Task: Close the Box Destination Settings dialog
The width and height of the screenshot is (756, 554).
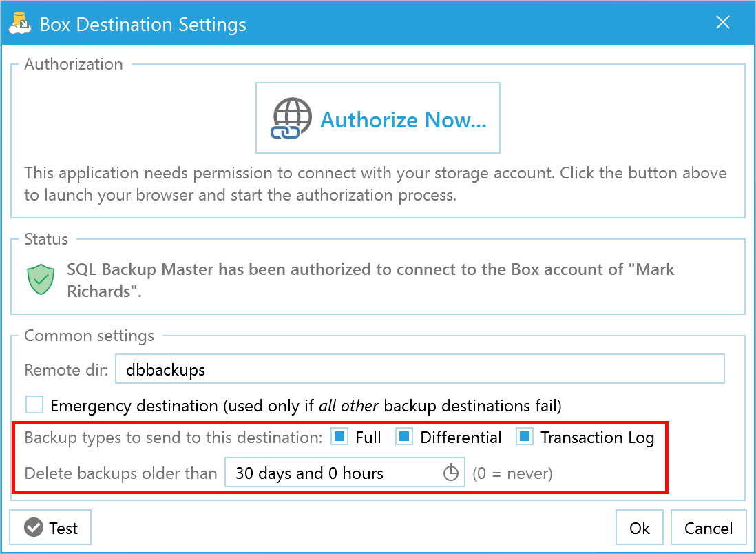Action: click(723, 22)
